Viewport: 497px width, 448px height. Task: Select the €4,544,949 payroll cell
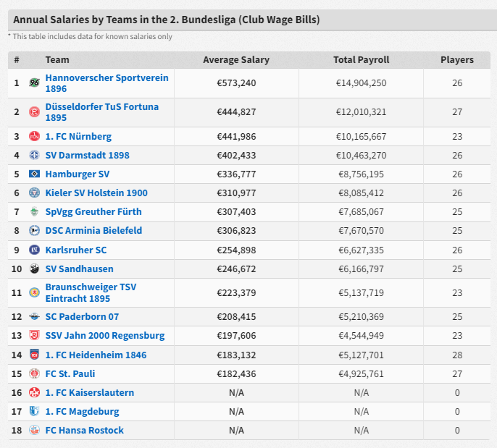[361, 335]
